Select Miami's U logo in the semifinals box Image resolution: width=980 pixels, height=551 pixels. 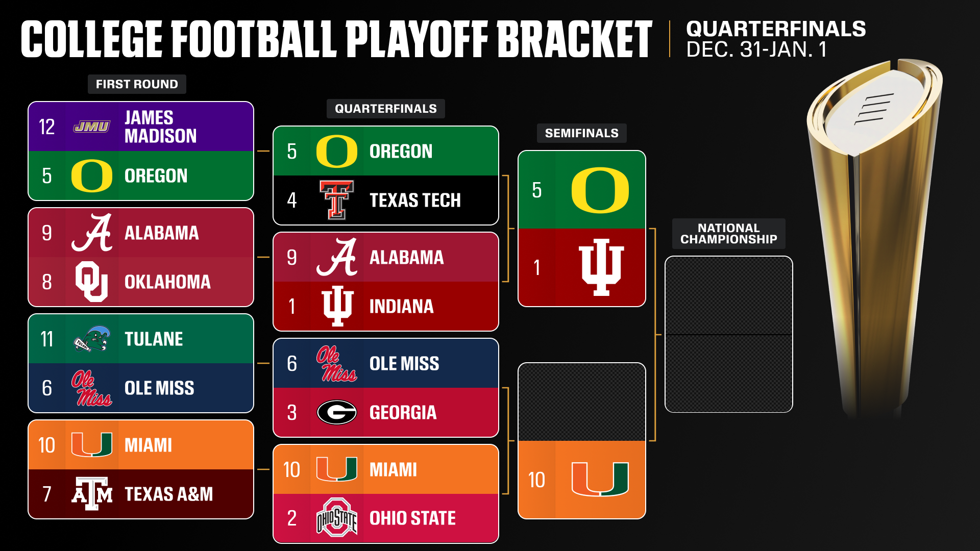[x=600, y=480]
